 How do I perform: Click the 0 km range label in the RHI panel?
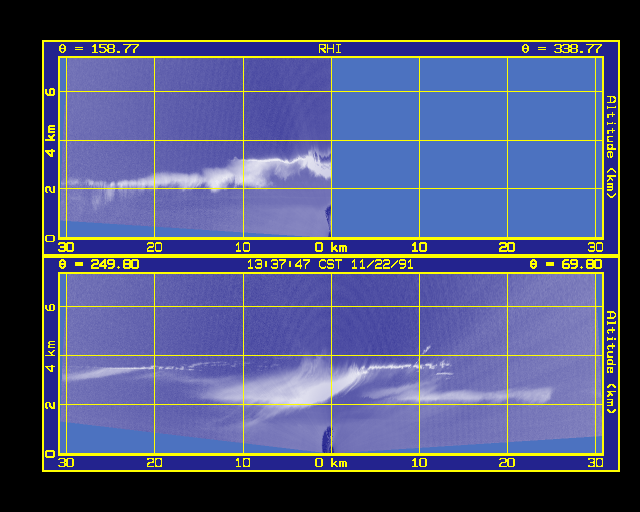tap(331, 247)
